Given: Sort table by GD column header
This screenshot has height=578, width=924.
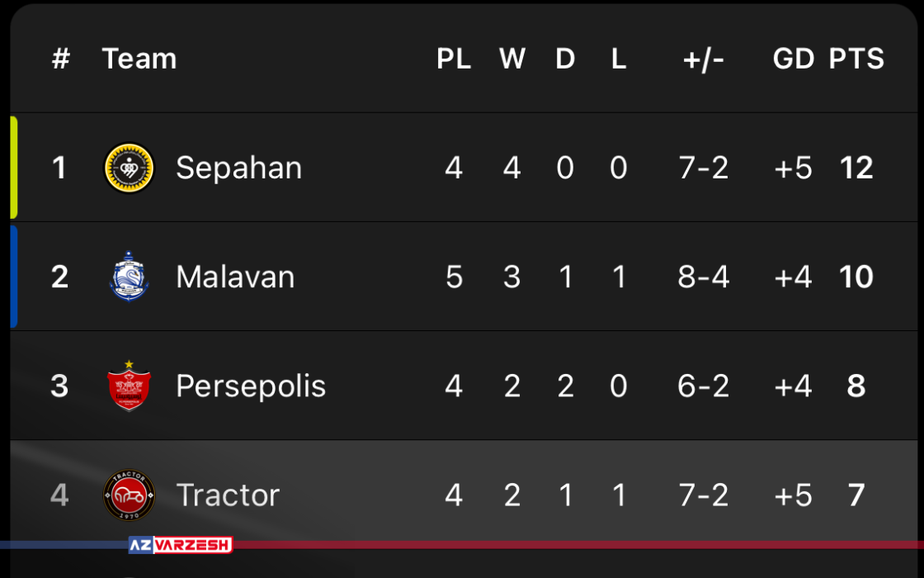Looking at the screenshot, I should (x=793, y=59).
